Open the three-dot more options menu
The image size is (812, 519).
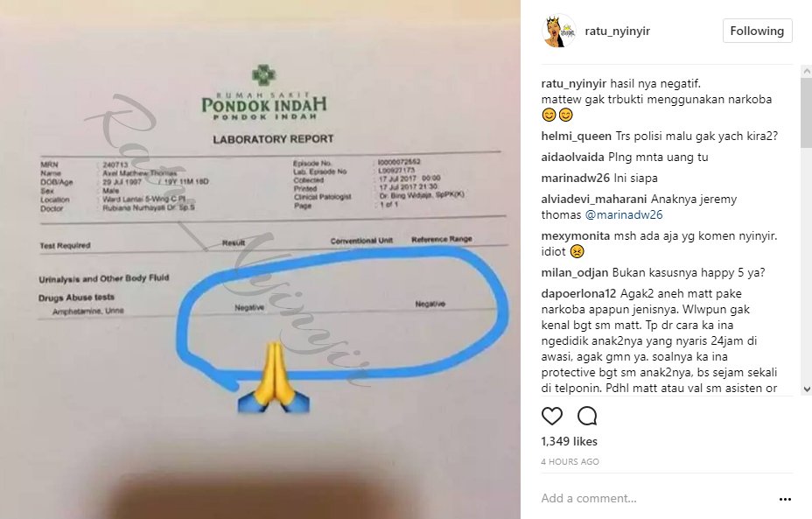point(785,500)
